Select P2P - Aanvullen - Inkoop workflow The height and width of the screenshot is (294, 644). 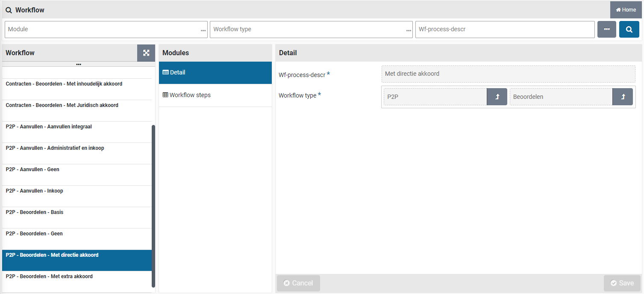[77, 196]
